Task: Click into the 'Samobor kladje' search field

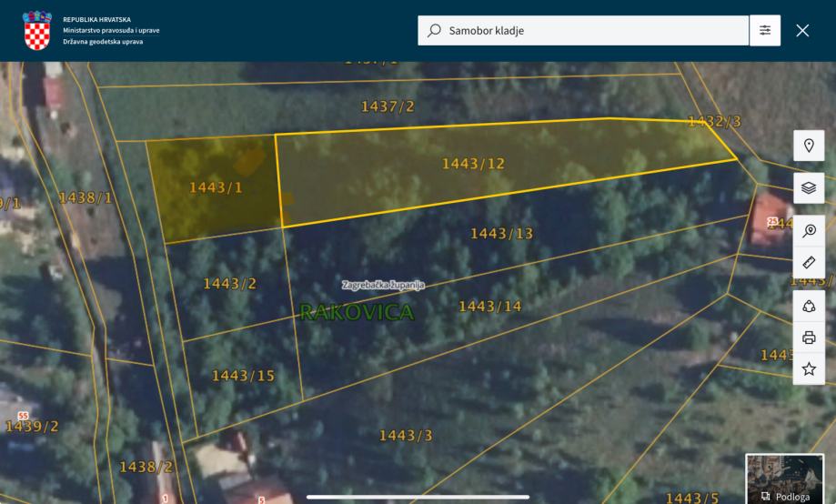Action: point(583,30)
